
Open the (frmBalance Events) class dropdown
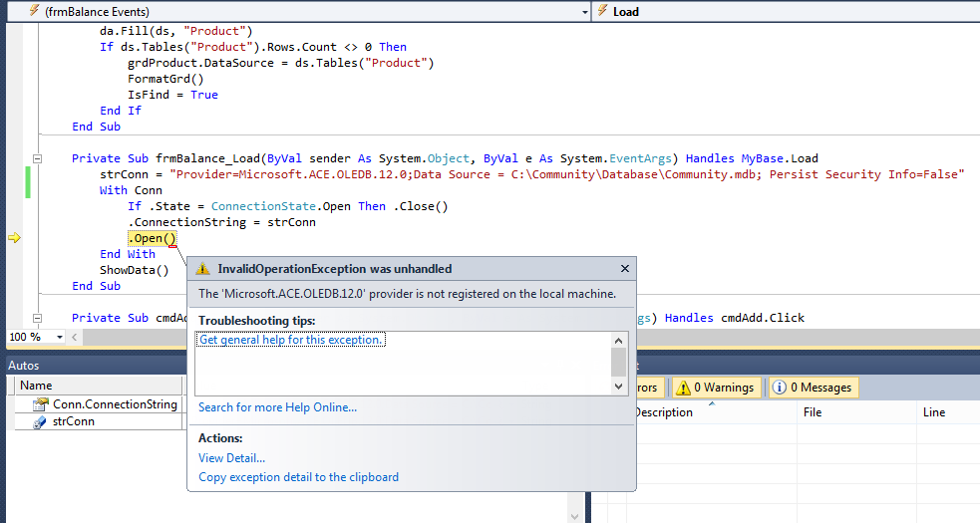[x=583, y=11]
